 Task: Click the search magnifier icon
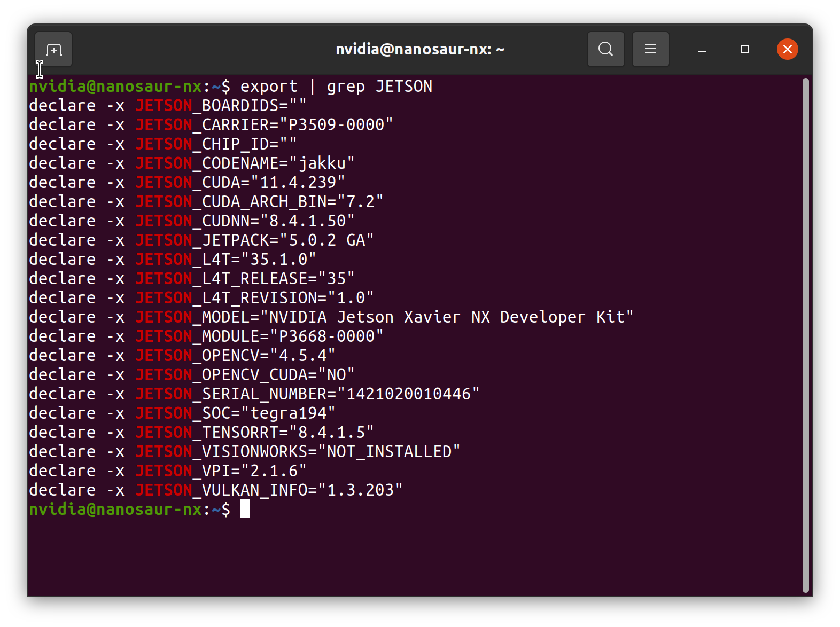pyautogui.click(x=605, y=49)
